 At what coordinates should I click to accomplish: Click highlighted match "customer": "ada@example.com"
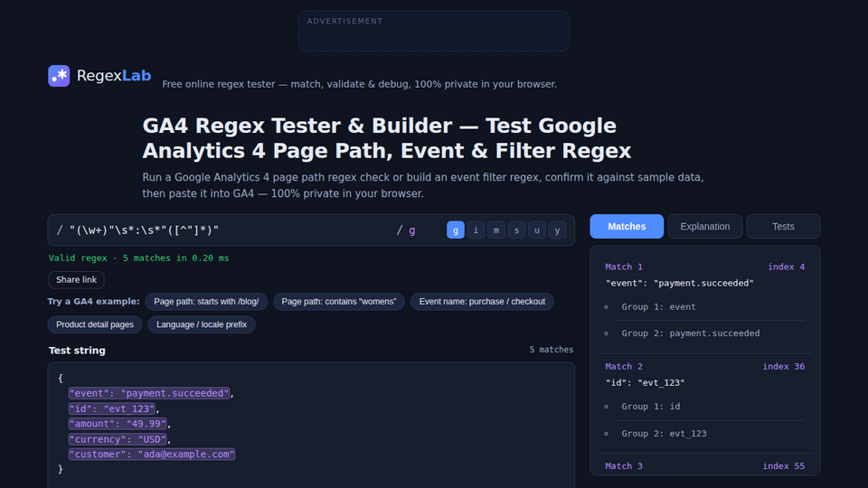click(152, 455)
